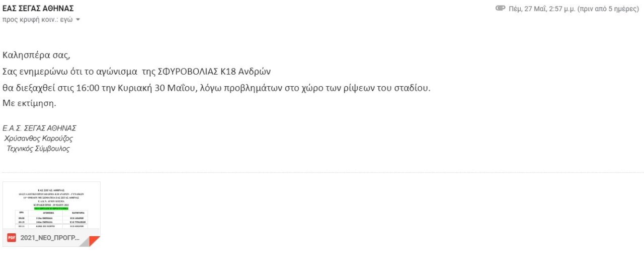This screenshot has height=272, width=644.
Task: Click the gray footer bar of the attachment card
Action: pos(51,238)
